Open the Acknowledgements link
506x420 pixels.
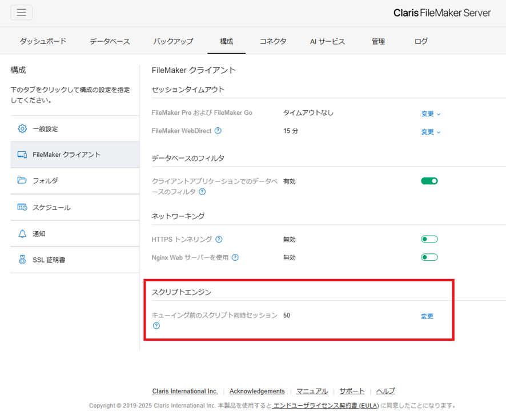(x=257, y=391)
